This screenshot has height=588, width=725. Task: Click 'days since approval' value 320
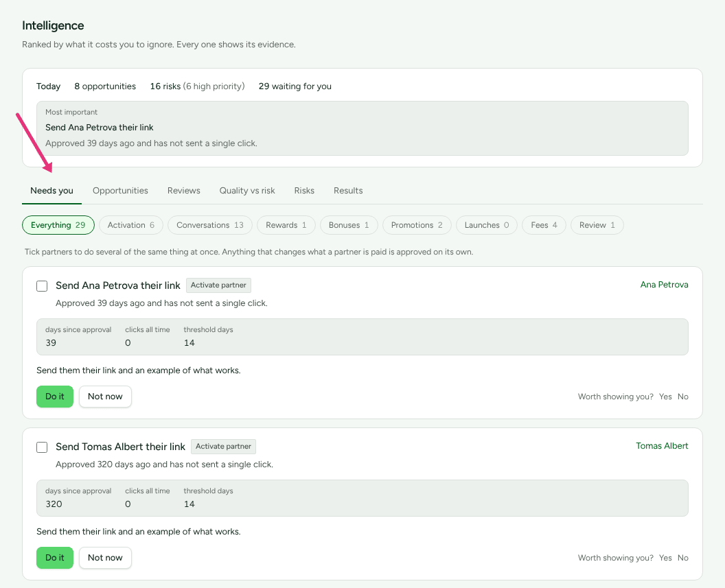(x=54, y=504)
